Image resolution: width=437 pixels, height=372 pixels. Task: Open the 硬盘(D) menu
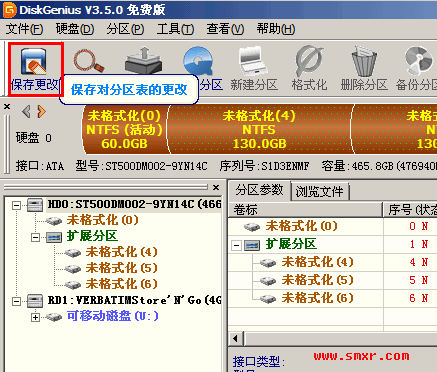(x=75, y=29)
